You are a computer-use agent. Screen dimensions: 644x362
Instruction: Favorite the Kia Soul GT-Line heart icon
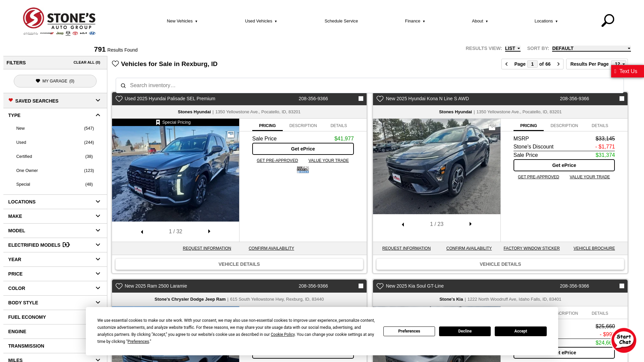(380, 286)
